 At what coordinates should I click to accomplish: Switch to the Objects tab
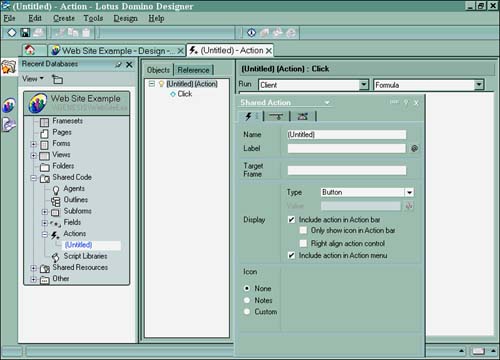[x=158, y=70]
